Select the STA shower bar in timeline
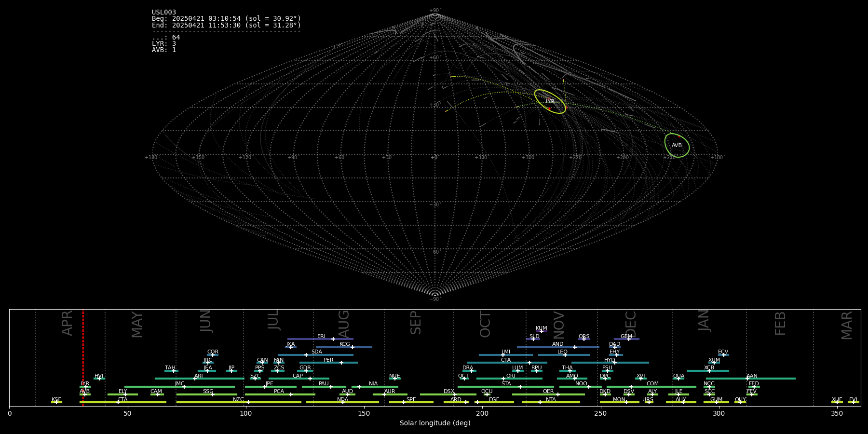This screenshot has width=868, height=434. (506, 387)
